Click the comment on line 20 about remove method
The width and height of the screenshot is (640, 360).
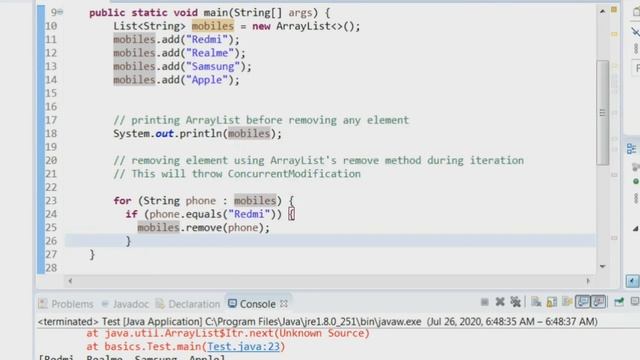point(318,160)
